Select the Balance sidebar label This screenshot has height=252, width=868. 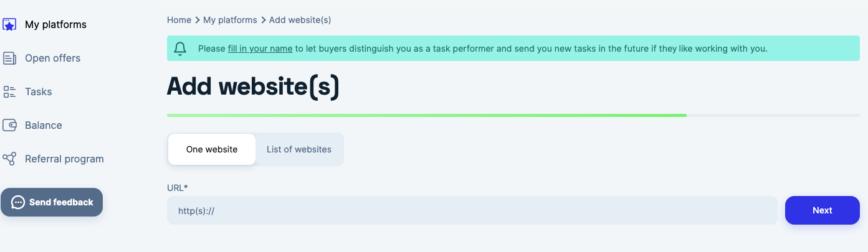point(43,126)
